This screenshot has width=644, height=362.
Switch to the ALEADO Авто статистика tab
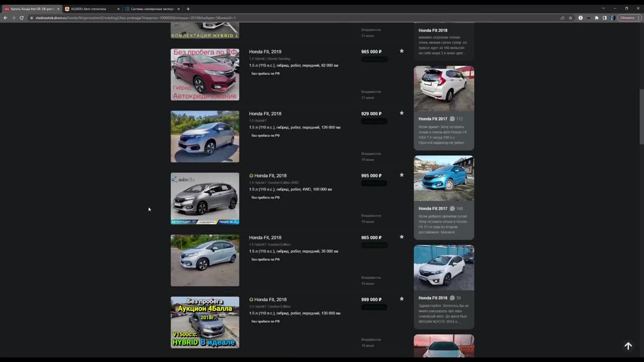tap(92, 9)
